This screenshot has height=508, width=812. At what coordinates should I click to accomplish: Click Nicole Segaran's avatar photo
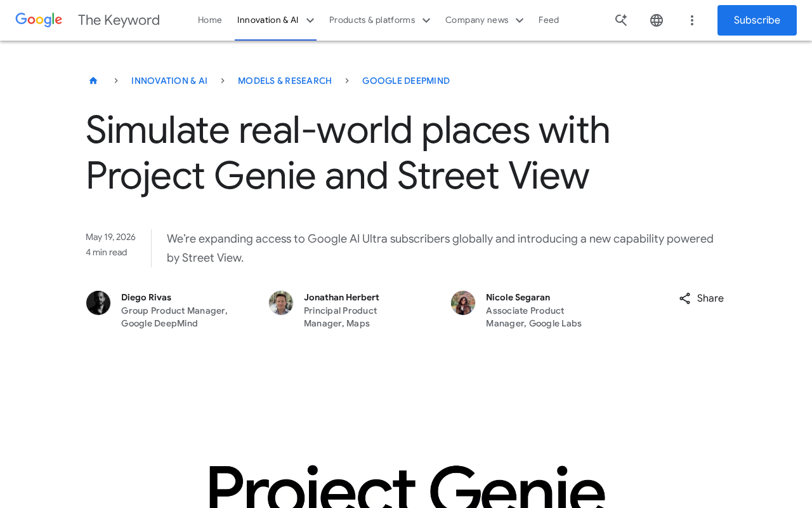pyautogui.click(x=463, y=303)
